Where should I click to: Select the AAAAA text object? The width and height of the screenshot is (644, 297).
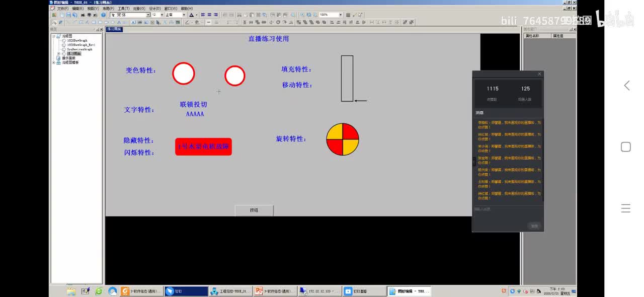[x=195, y=114]
